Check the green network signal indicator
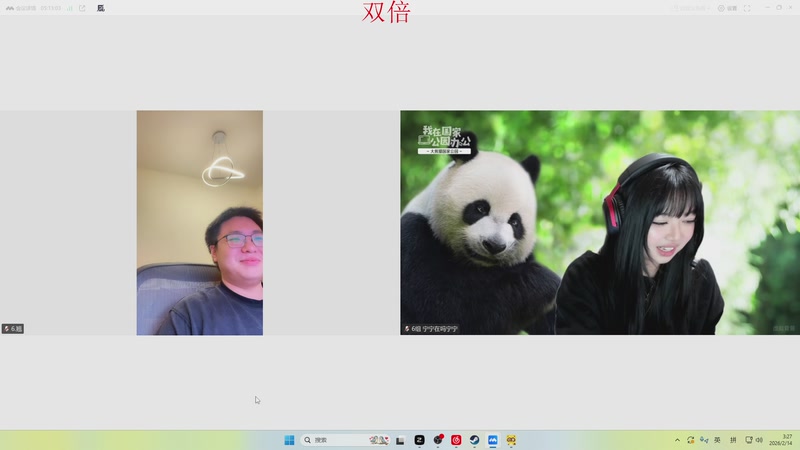This screenshot has width=800, height=450. click(69, 8)
